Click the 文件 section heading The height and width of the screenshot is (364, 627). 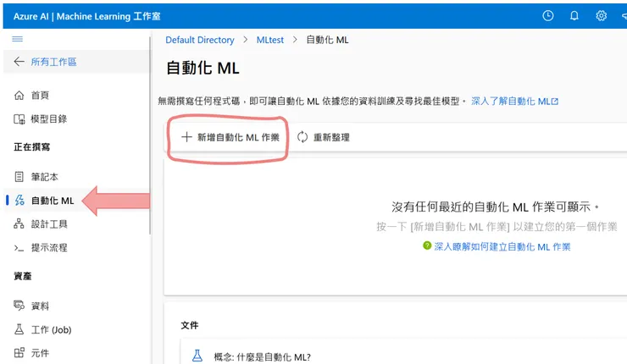pos(190,325)
